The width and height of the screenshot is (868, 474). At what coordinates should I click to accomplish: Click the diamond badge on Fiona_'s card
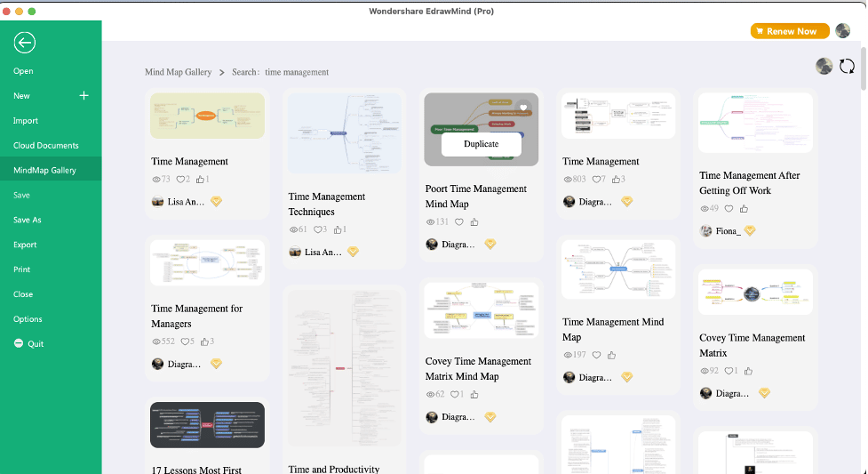(x=750, y=230)
